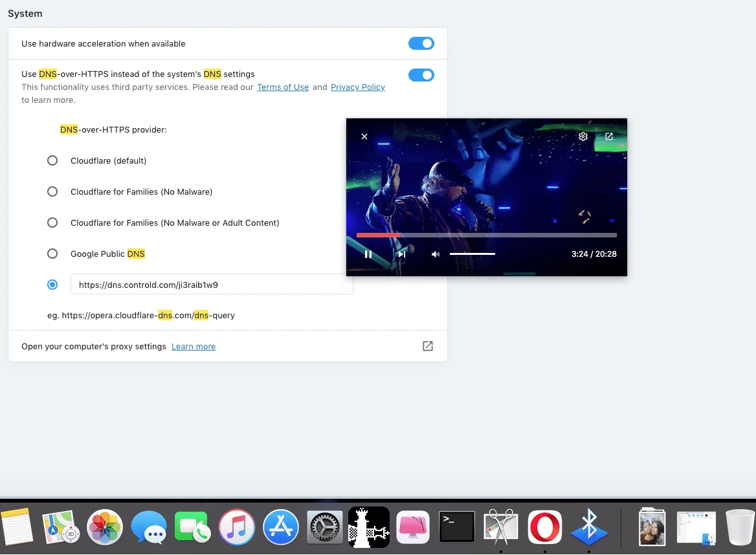
Task: Select Cloudflare No Malware or Adult Content
Action: pos(52,223)
